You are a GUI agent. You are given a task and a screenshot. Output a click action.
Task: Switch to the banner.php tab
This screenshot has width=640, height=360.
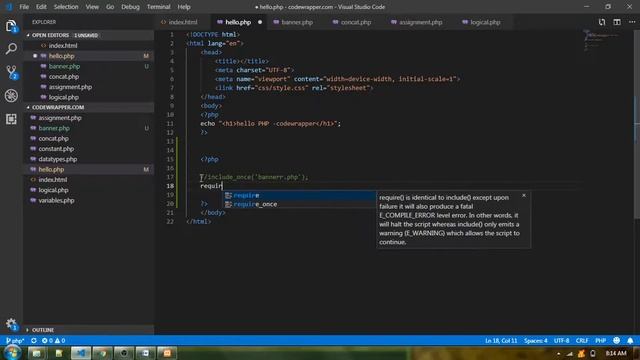click(297, 22)
